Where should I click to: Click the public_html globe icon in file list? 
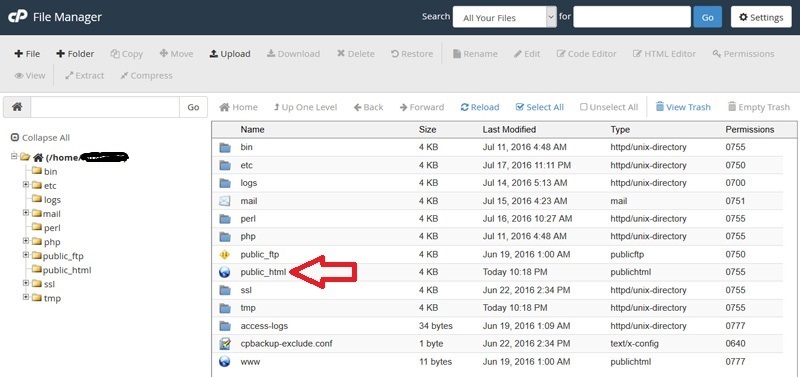[224, 272]
